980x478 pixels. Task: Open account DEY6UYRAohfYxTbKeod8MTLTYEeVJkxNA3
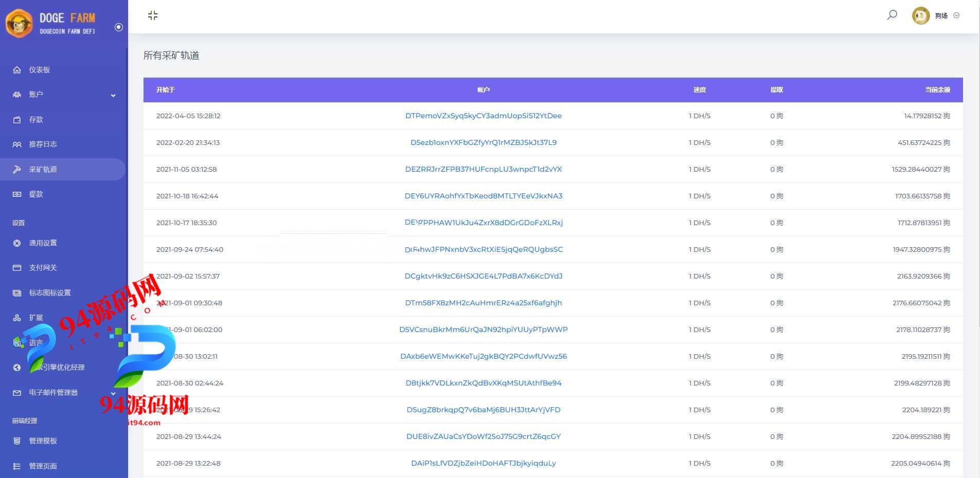pos(484,196)
